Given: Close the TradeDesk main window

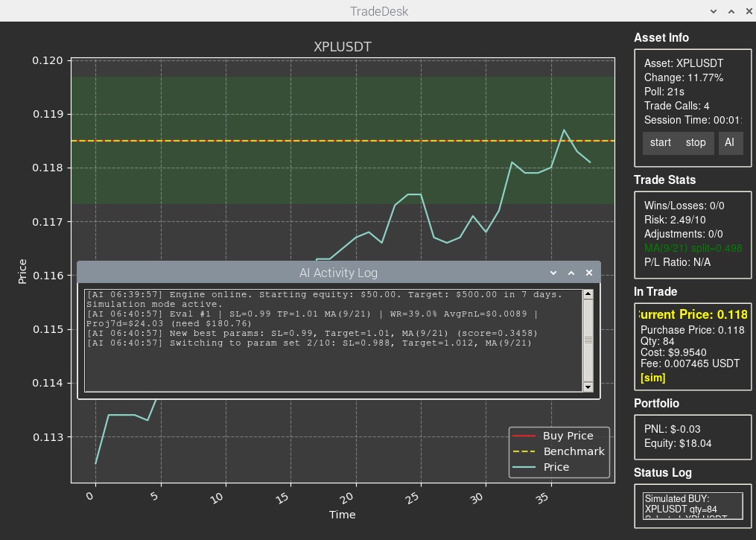Looking at the screenshot, I should 749,11.
